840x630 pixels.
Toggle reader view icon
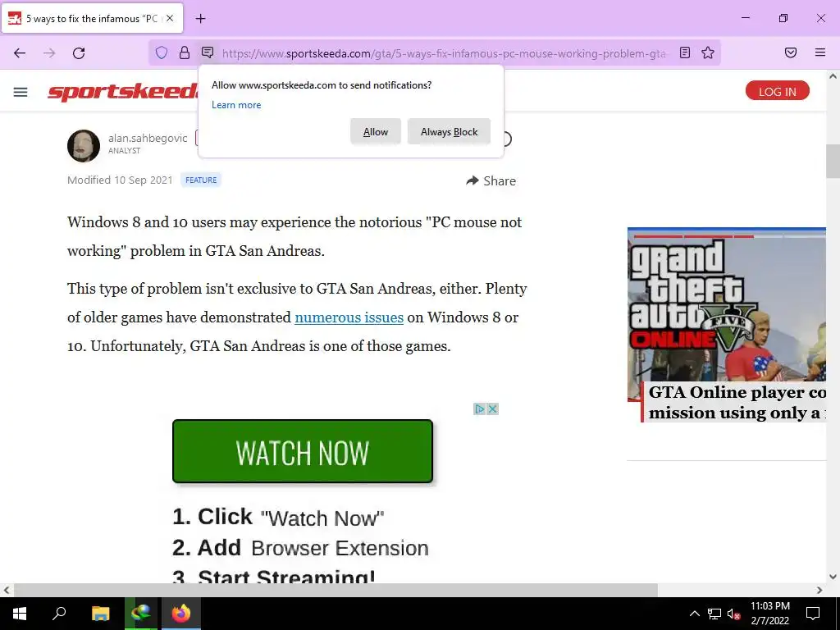685,52
